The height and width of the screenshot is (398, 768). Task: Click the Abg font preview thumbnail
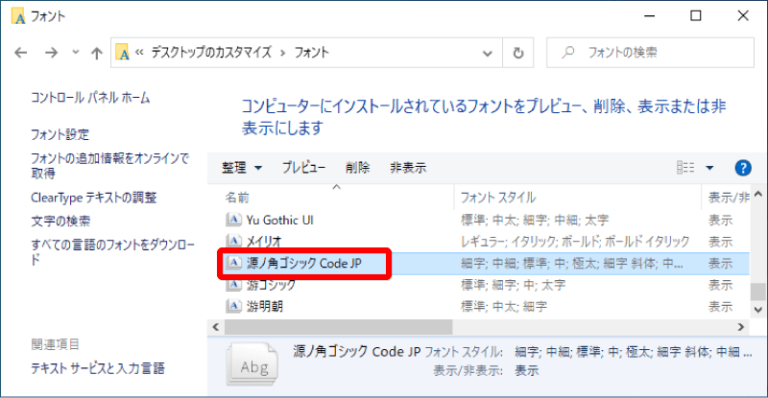pyautogui.click(x=252, y=364)
